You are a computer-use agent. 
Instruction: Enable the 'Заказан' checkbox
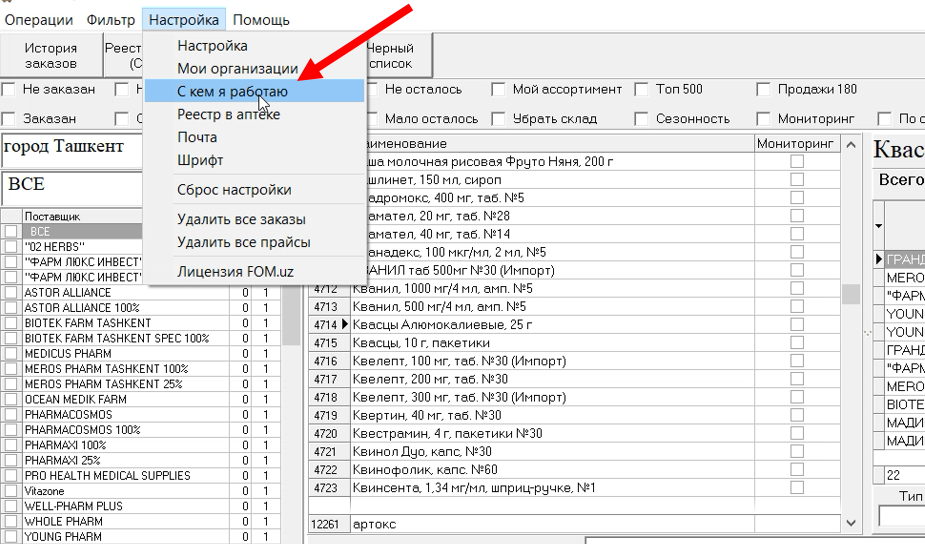(x=9, y=119)
